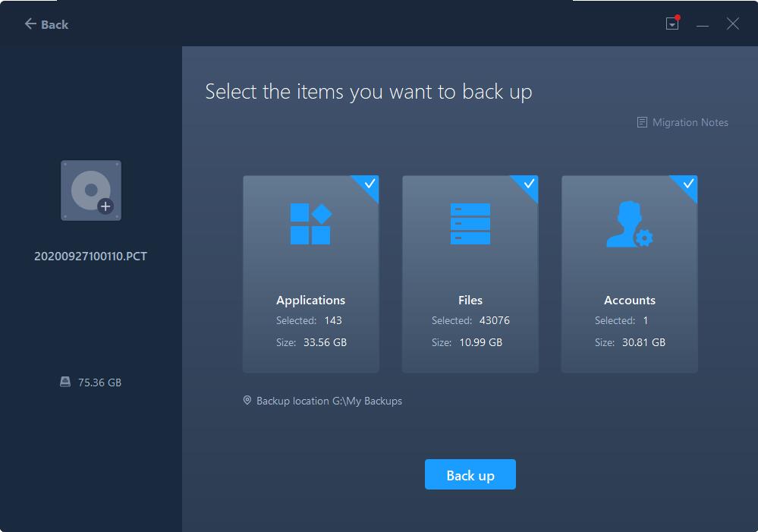This screenshot has width=758, height=532.
Task: Open the notification dropdown icon in title bar
Action: point(672,24)
